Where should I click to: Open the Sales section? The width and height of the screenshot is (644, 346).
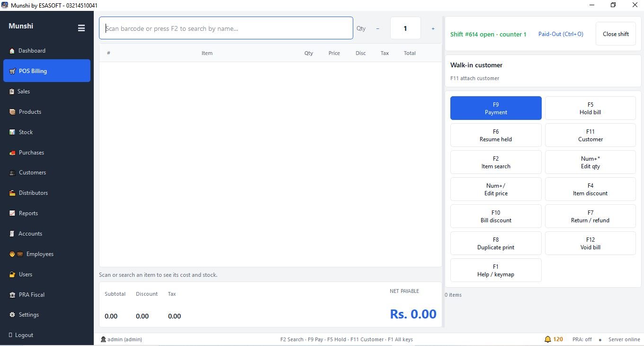click(47, 91)
